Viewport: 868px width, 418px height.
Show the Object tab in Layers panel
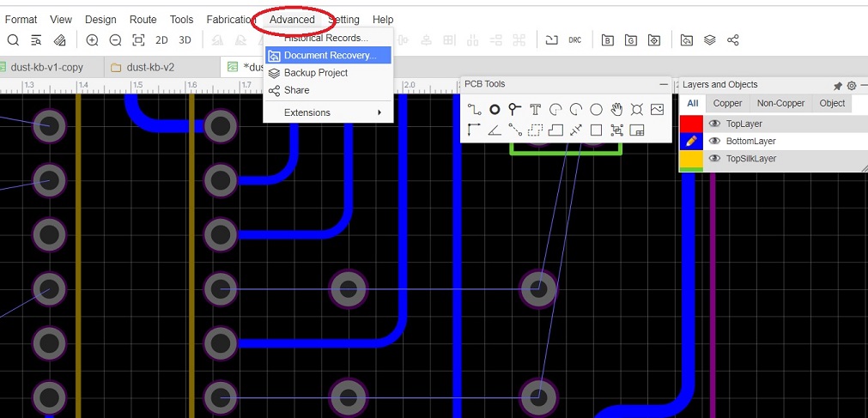832,103
